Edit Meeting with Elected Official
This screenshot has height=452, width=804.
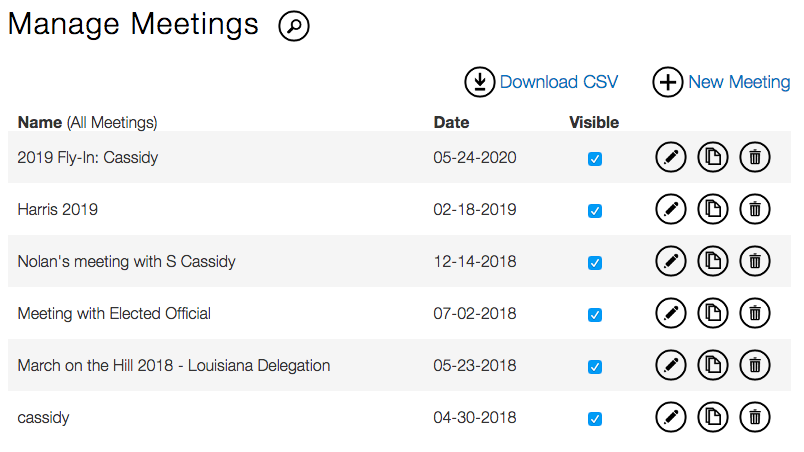671,314
